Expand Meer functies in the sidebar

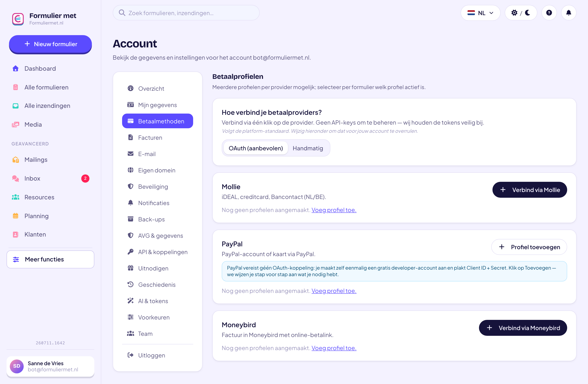50,259
